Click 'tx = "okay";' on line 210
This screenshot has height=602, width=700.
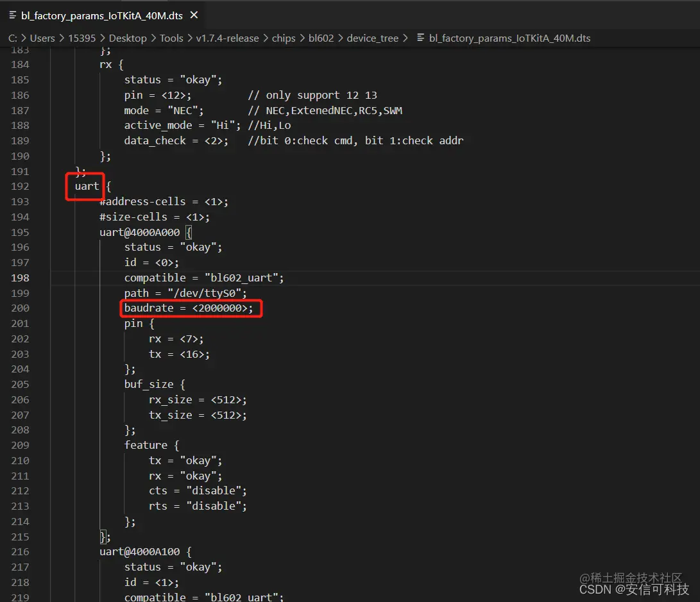[x=185, y=461]
